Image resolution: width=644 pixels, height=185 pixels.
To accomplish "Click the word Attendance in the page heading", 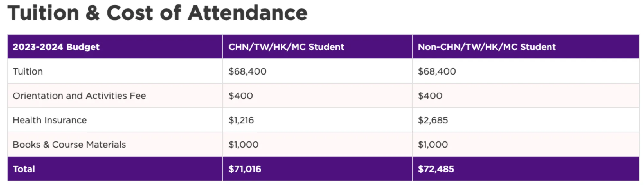I will 247,13.
